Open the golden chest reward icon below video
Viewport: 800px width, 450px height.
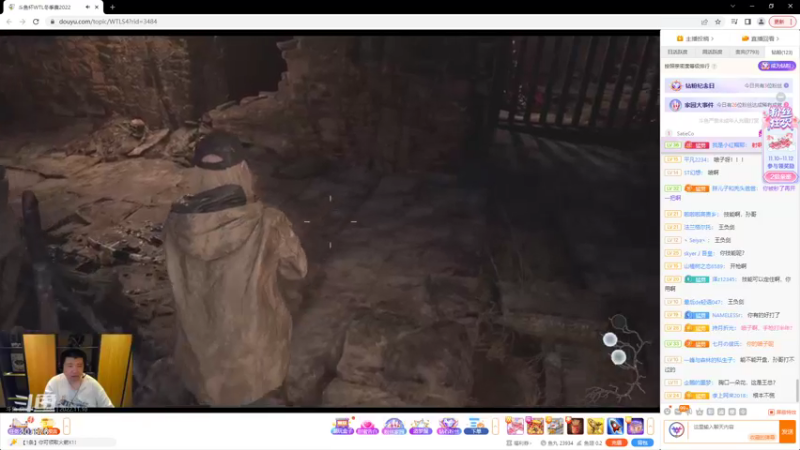tap(48, 426)
